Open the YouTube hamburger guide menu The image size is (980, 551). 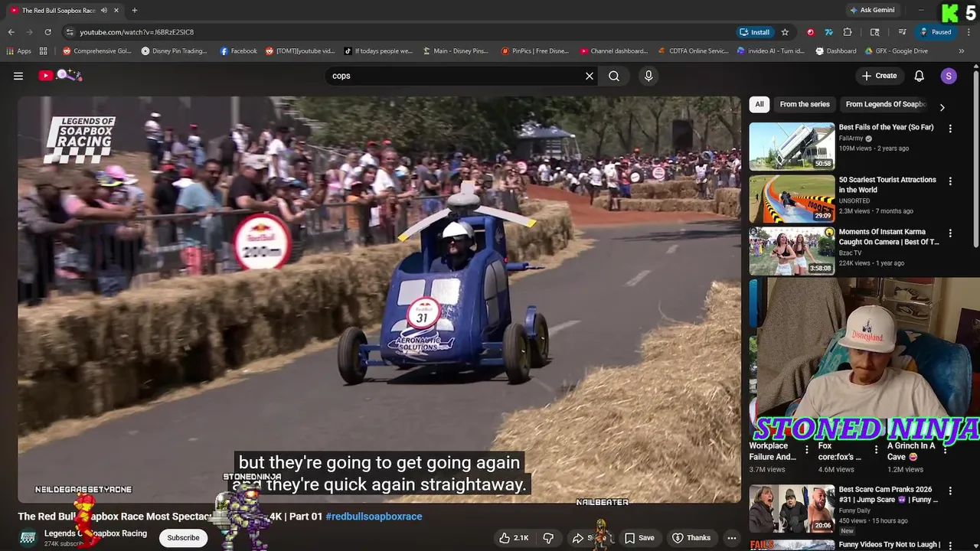pos(18,76)
